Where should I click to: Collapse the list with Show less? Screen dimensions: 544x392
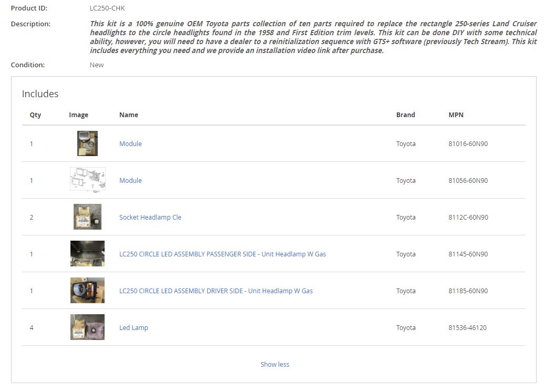tap(275, 364)
